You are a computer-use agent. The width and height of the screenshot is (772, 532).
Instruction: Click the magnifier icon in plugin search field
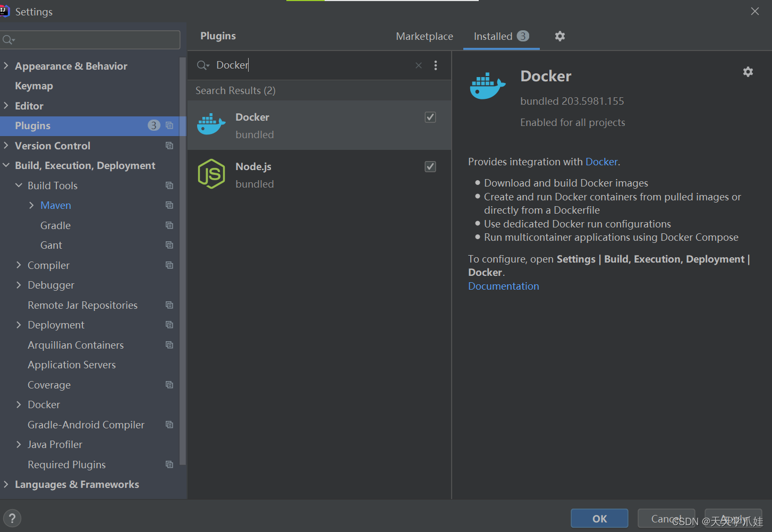pyautogui.click(x=202, y=65)
